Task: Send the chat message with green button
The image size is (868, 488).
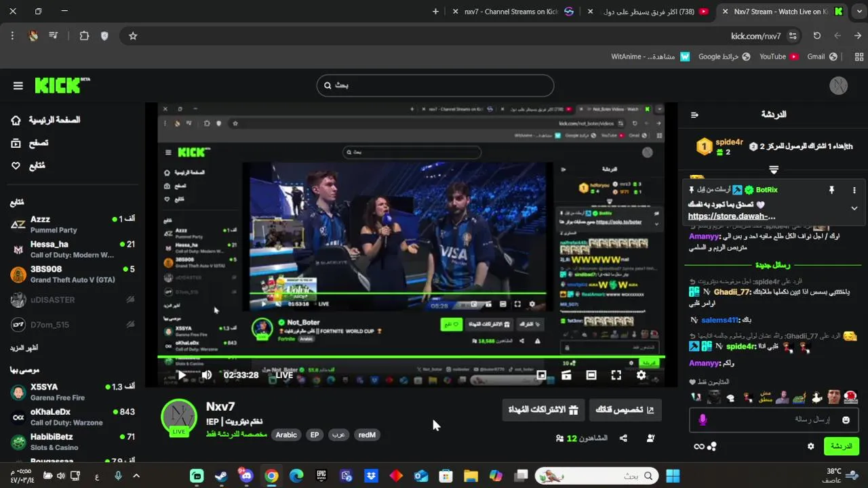Action: [841, 446]
